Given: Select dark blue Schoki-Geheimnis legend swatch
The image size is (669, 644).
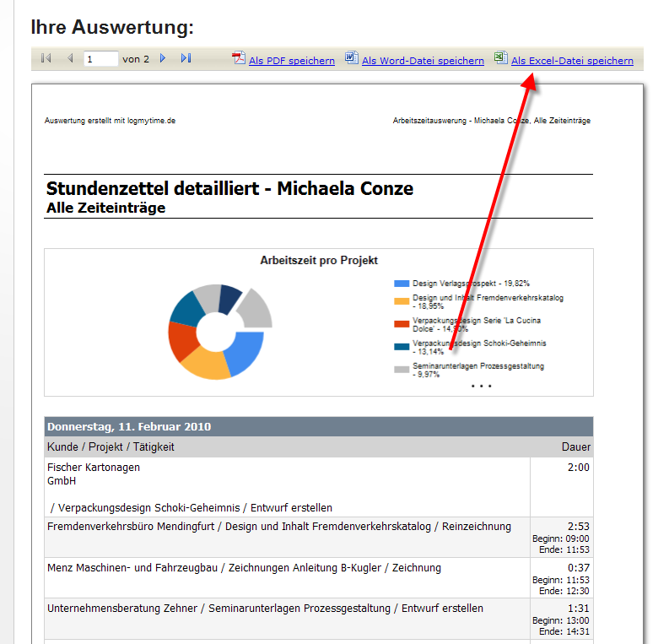Looking at the screenshot, I should 402,347.
